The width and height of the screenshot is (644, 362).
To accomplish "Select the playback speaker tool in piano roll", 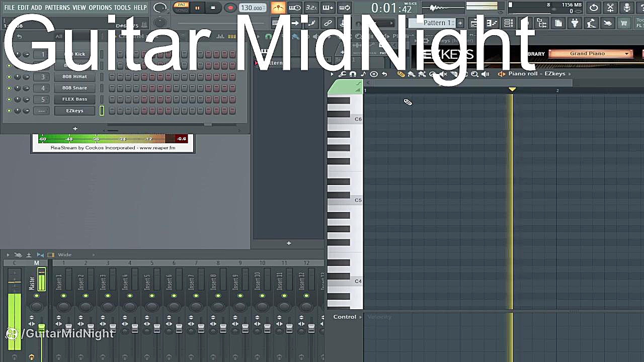I will (x=485, y=74).
